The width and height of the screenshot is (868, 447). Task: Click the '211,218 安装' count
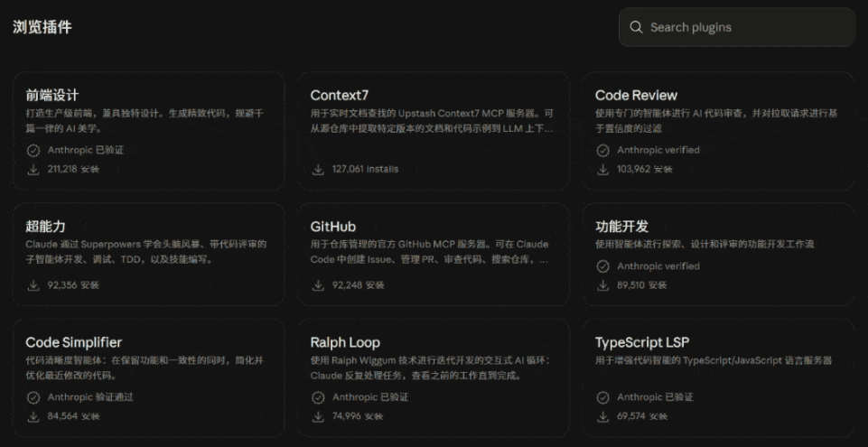click(73, 169)
